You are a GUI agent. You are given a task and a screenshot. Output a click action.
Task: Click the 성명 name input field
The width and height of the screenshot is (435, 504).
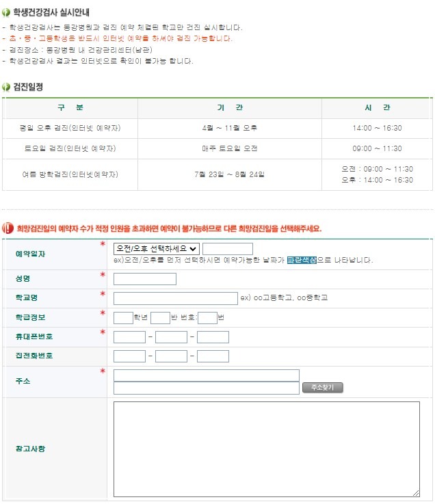coord(145,279)
